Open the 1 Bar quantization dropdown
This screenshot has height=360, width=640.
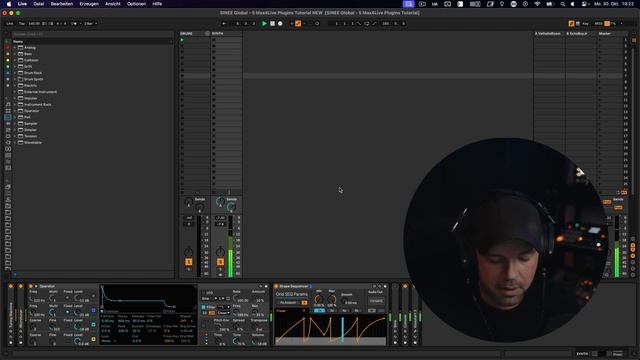[90, 24]
